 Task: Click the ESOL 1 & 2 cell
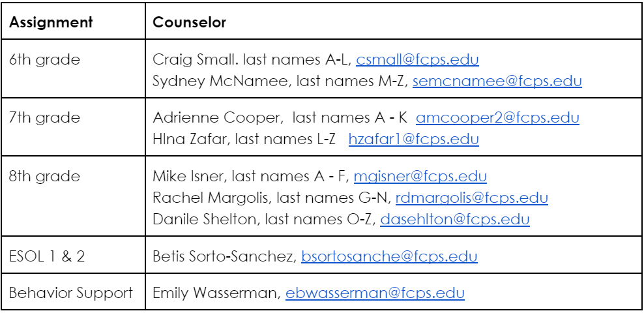(x=47, y=256)
